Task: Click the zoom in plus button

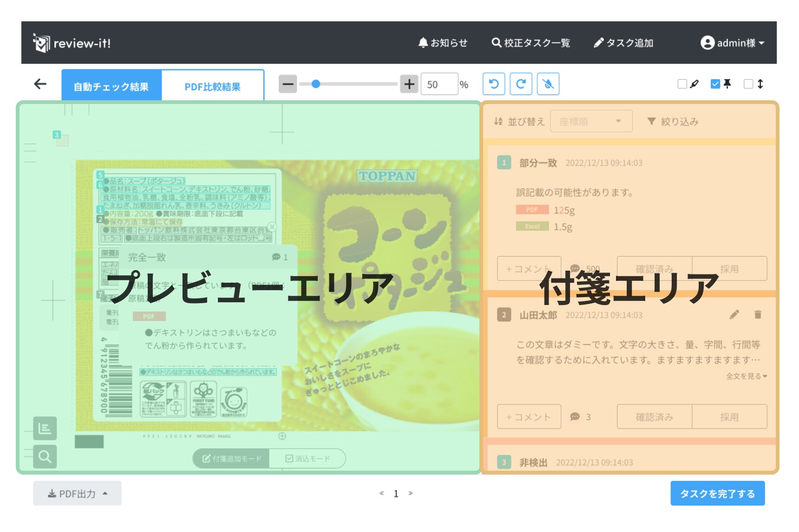Action: point(409,84)
